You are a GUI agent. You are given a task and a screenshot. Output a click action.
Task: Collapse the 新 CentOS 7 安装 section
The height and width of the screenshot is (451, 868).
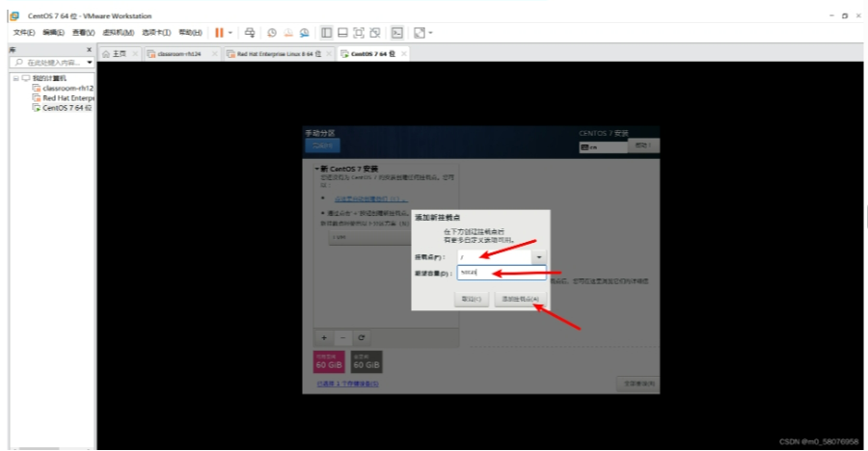tap(317, 169)
